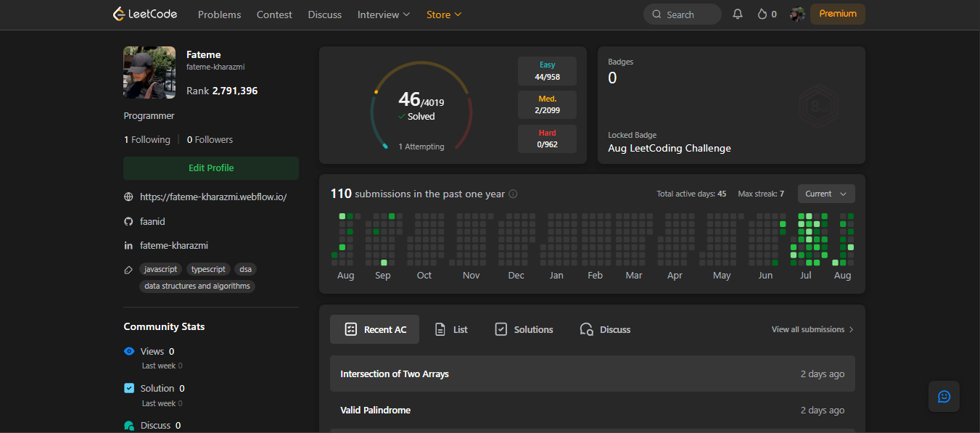Click Max streak: 7 text
Viewport: 980px width, 433px height.
click(761, 194)
